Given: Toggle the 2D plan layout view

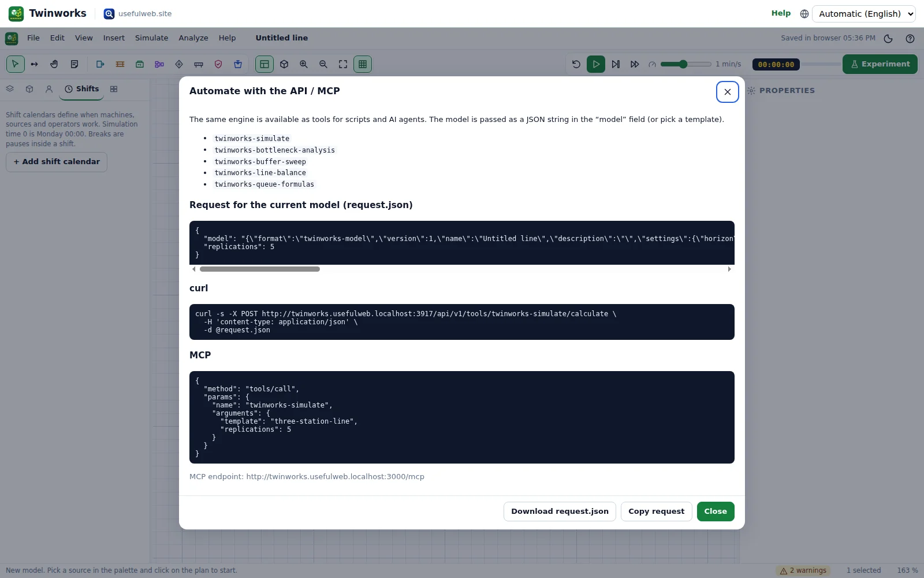Looking at the screenshot, I should click(264, 64).
